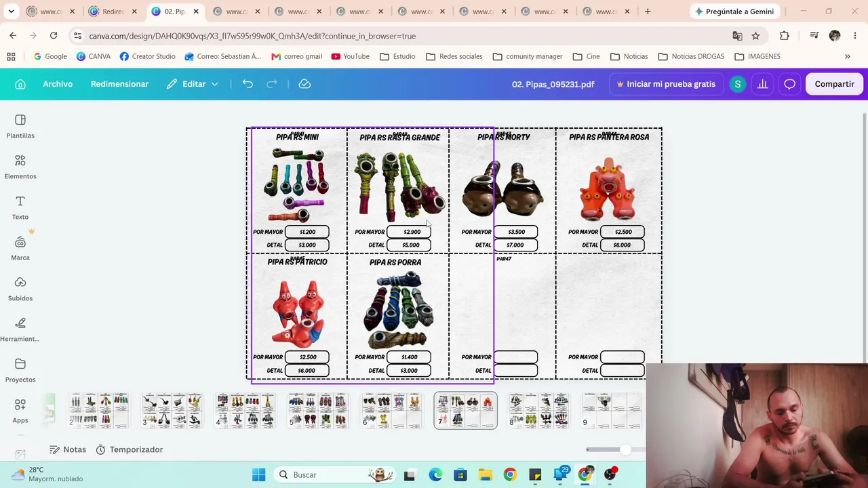Open a new browser tab
This screenshot has width=868, height=488.
[648, 12]
